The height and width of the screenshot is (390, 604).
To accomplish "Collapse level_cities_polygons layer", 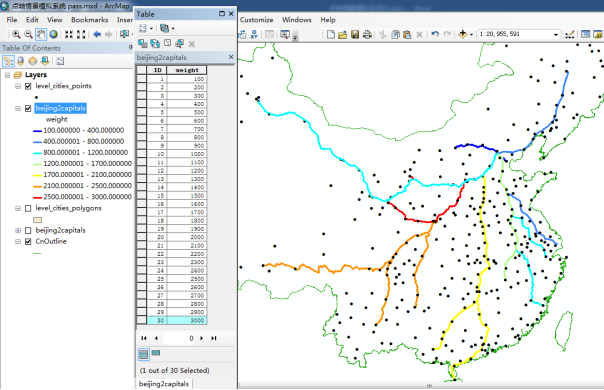I will click(x=18, y=208).
